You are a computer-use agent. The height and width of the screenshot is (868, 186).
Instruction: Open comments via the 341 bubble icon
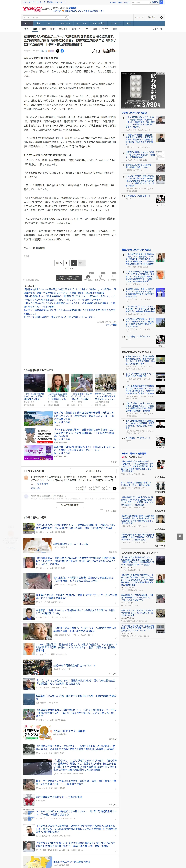(x=44, y=51)
